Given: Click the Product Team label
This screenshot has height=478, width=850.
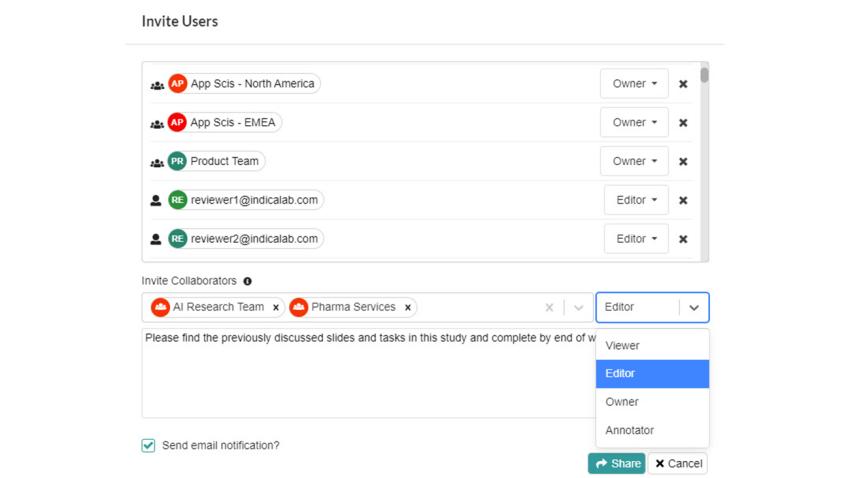Looking at the screenshot, I should point(224,161).
